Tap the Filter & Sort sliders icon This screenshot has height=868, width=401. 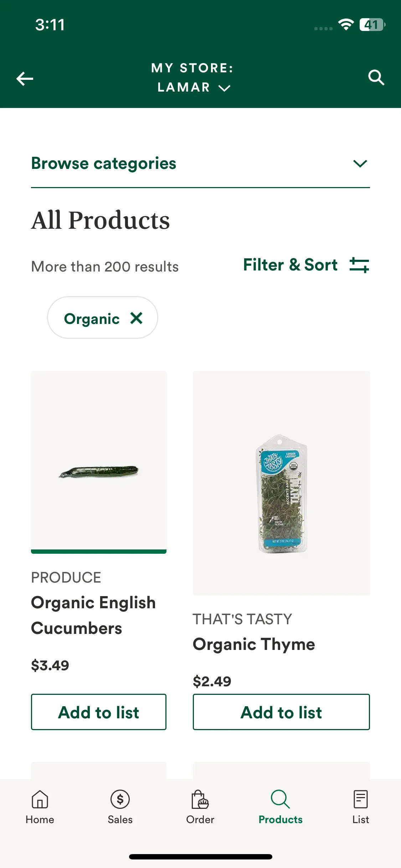[359, 265]
